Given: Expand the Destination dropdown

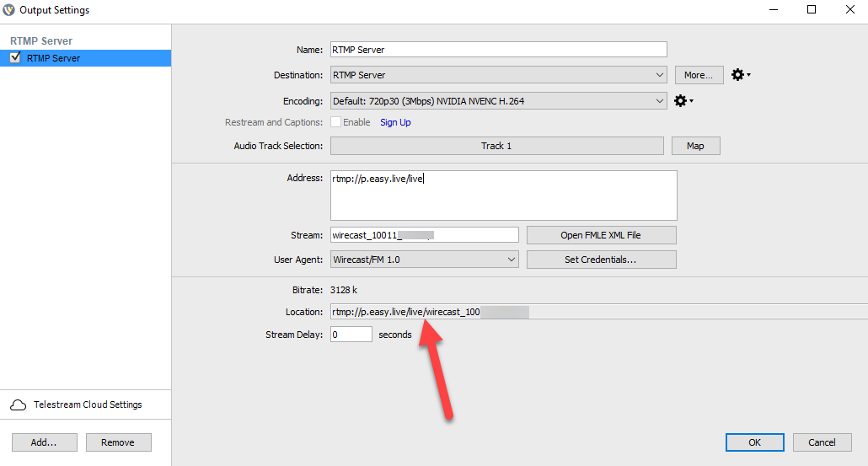Looking at the screenshot, I should (499, 75).
